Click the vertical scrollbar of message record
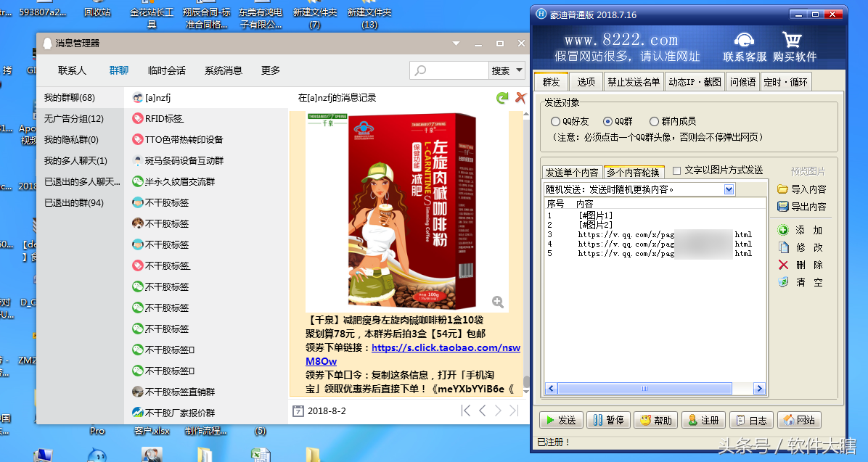Screen dimensions: 868x462 (526, 381)
